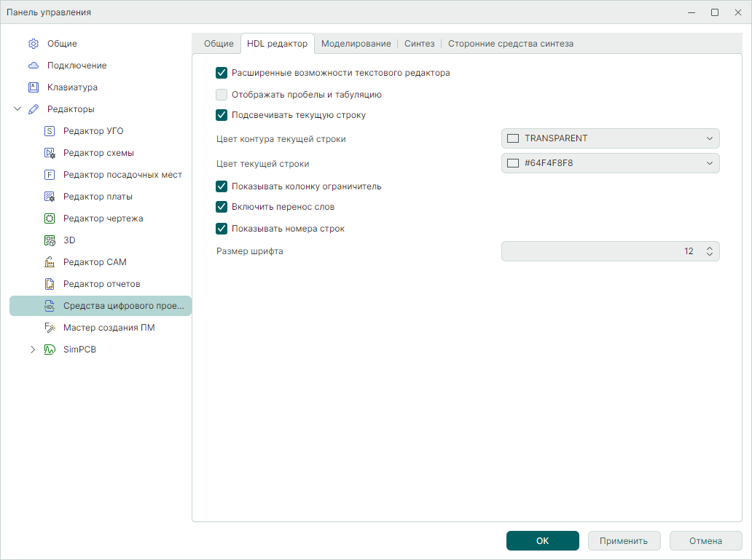Click the Общие gear icon in sidebar
752x560 pixels.
pos(34,44)
